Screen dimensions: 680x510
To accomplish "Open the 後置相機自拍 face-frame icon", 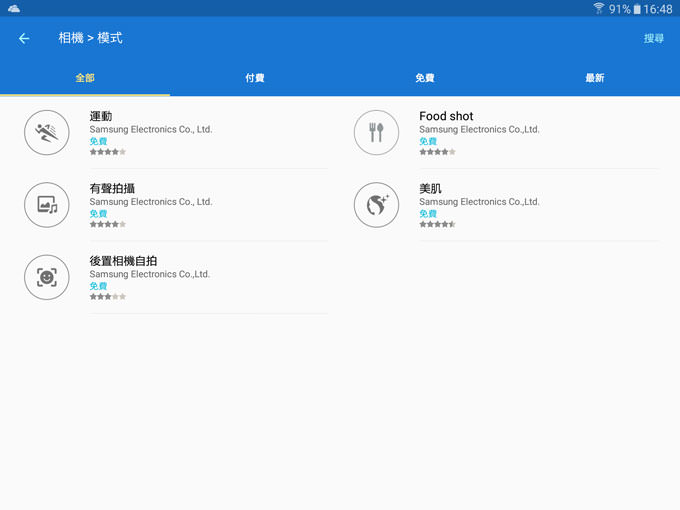I will click(x=47, y=277).
